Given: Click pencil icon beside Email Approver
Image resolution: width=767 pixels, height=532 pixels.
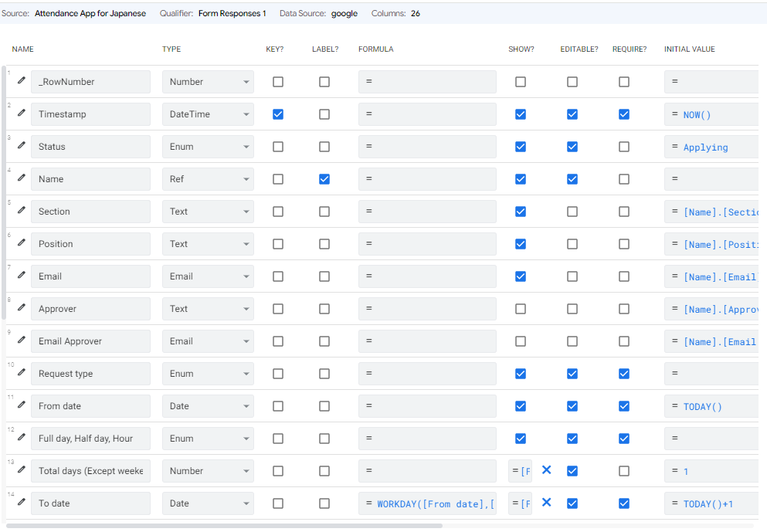Looking at the screenshot, I should [x=21, y=340].
